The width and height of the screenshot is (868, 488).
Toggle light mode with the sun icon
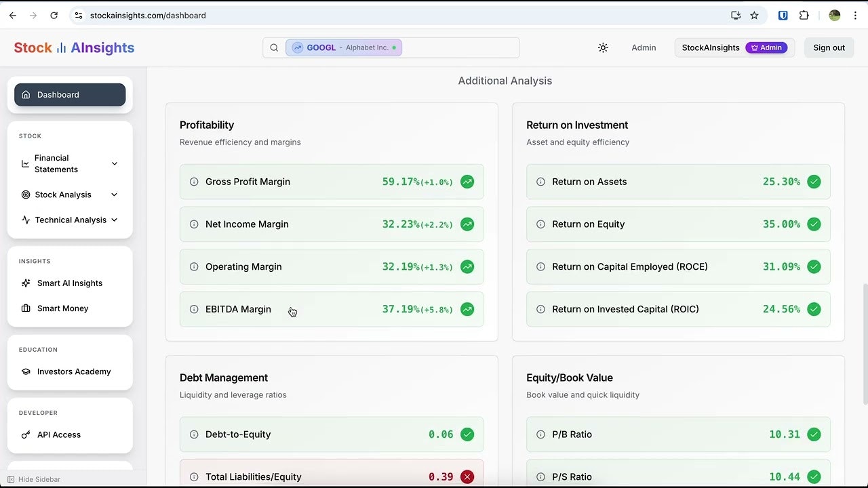(x=603, y=47)
